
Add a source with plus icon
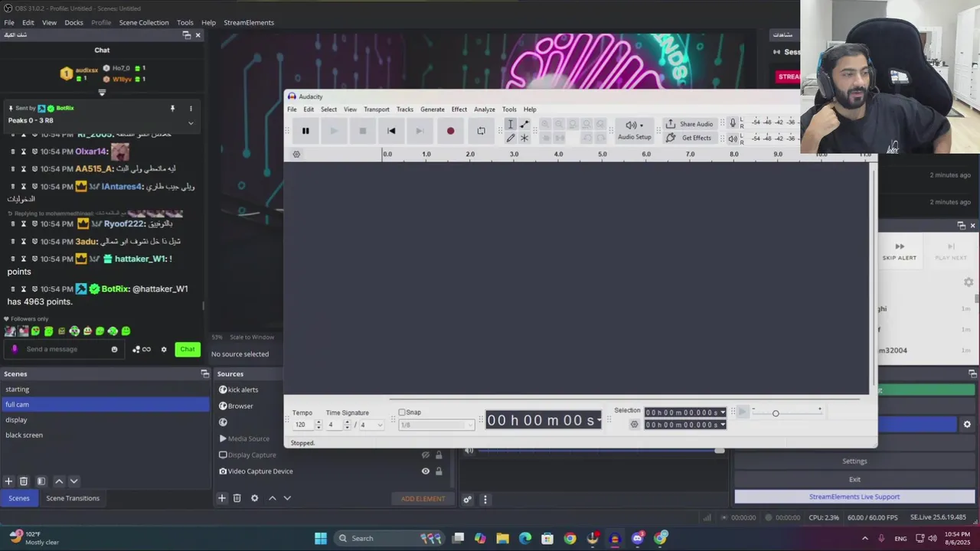(221, 498)
